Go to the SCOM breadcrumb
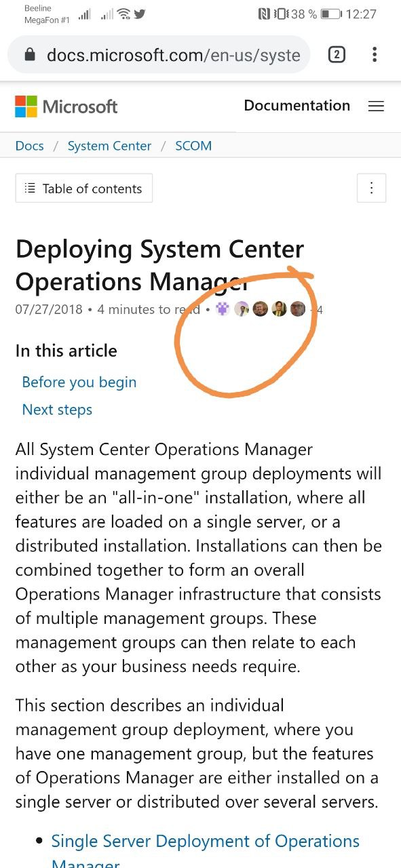The height and width of the screenshot is (868, 401). [x=193, y=146]
